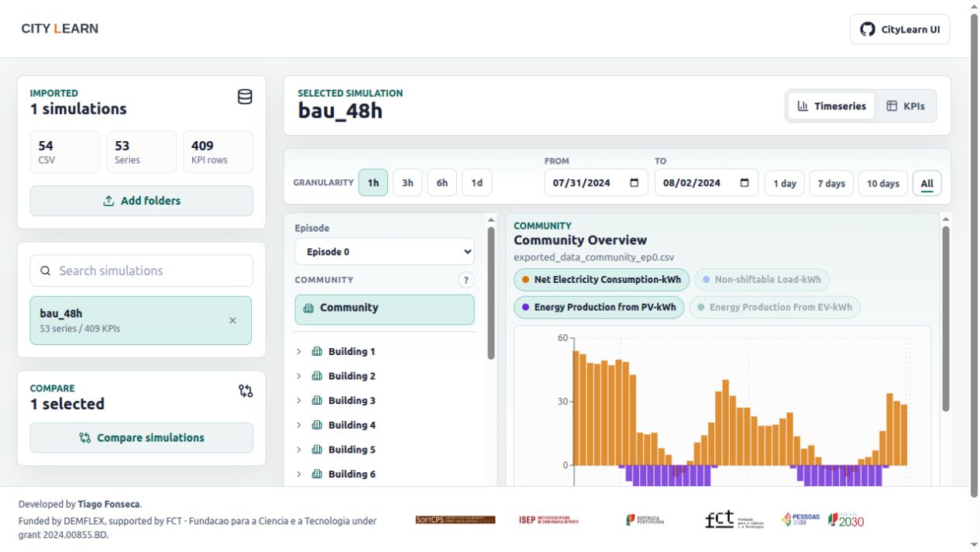The width and height of the screenshot is (980, 552).
Task: Switch to the KPIs tab
Action: point(905,106)
